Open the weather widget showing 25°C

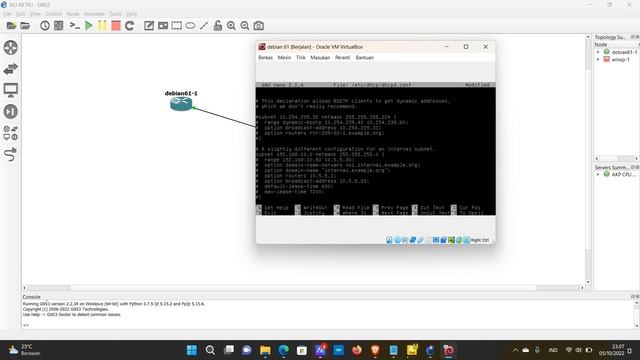coord(24,350)
